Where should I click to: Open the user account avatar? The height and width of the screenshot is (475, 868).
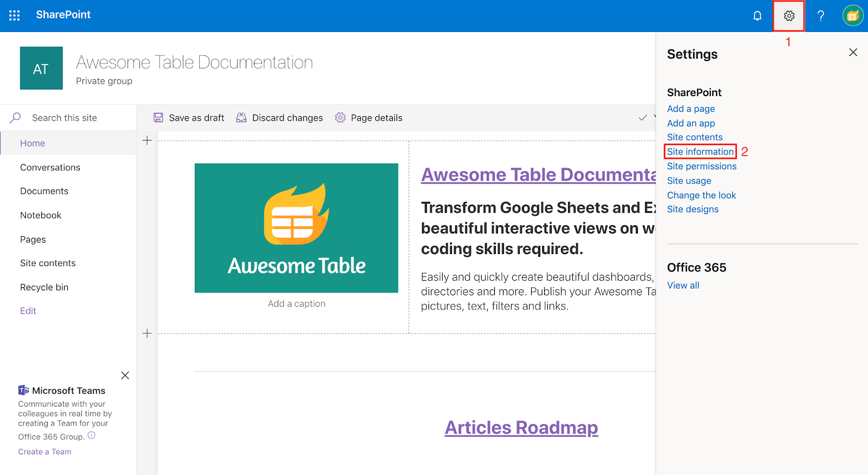tap(853, 16)
